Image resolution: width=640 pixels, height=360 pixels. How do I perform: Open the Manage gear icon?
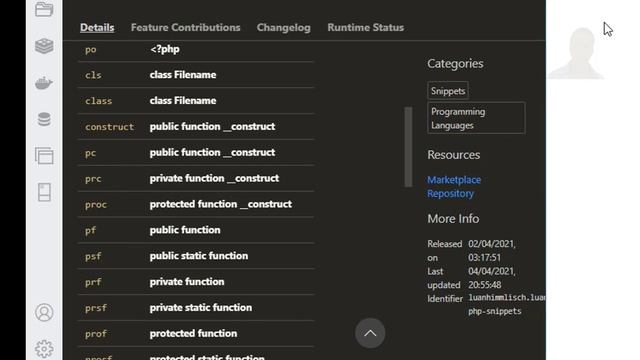point(44,349)
